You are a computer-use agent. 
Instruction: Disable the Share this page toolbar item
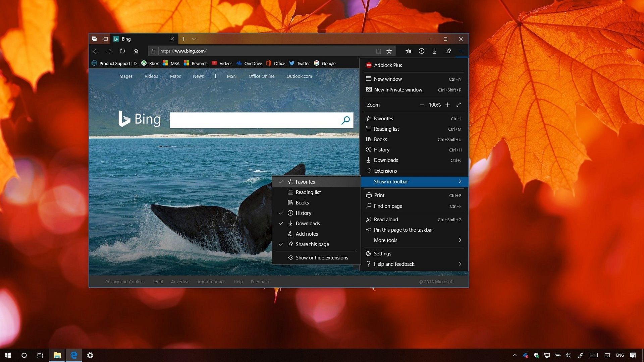(x=312, y=244)
